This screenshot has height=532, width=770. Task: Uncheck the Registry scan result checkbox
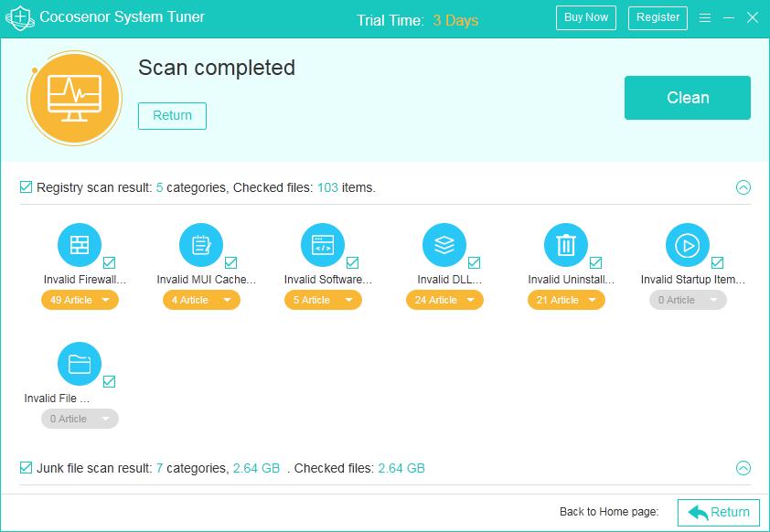[x=26, y=187]
